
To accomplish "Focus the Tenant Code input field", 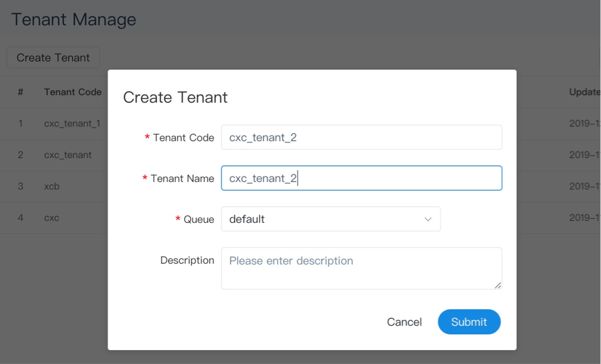I will coord(361,138).
